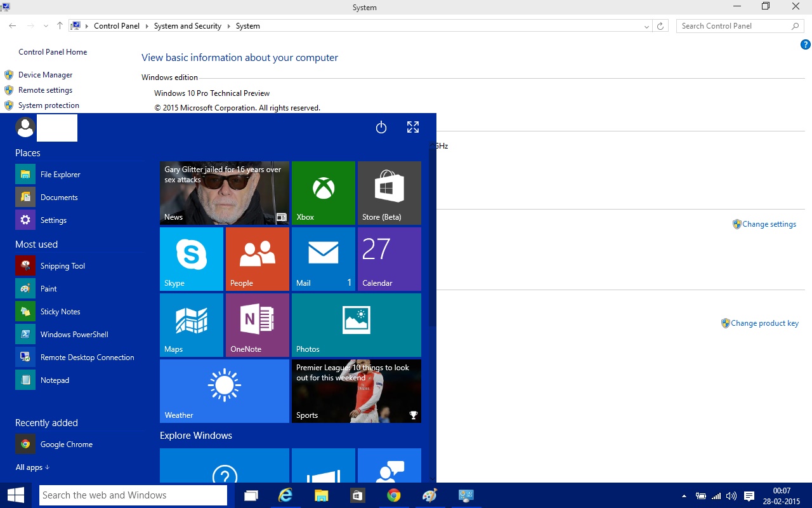Open recent locations dropdown arrow

(x=46, y=26)
